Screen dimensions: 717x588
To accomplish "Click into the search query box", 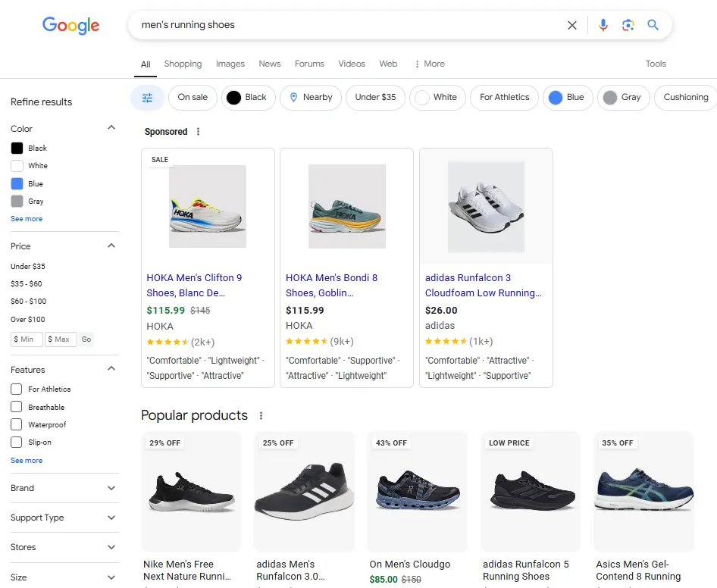I will click(348, 25).
